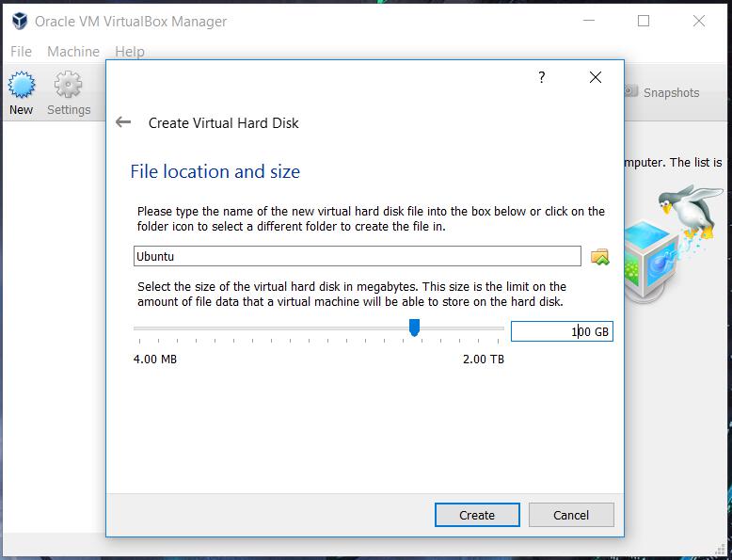Click the question mark help button
This screenshot has width=732, height=560.
(542, 77)
